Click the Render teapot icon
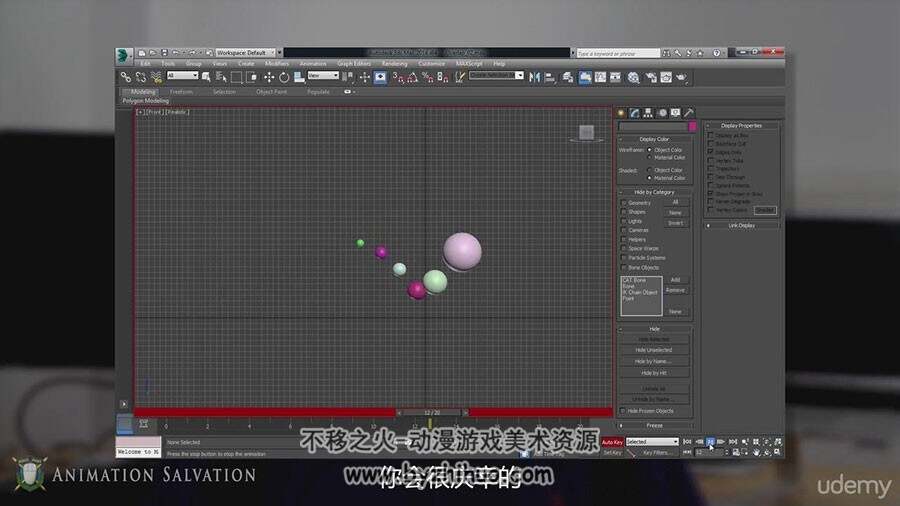This screenshot has height=506, width=900. pos(681,77)
